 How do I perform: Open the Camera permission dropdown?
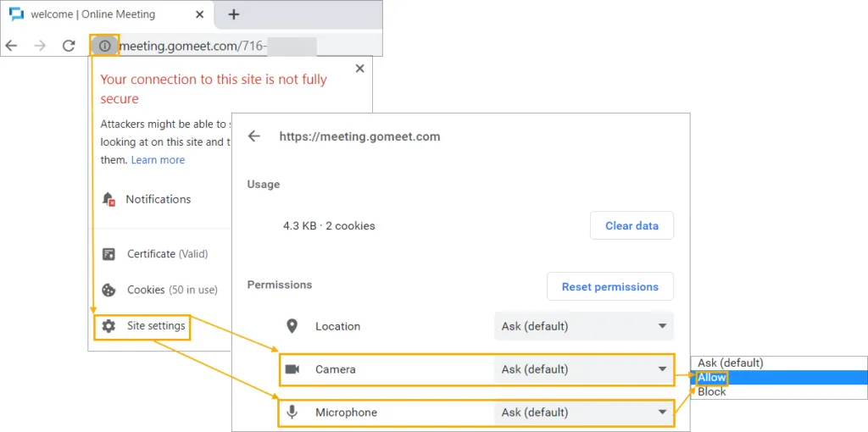point(583,369)
